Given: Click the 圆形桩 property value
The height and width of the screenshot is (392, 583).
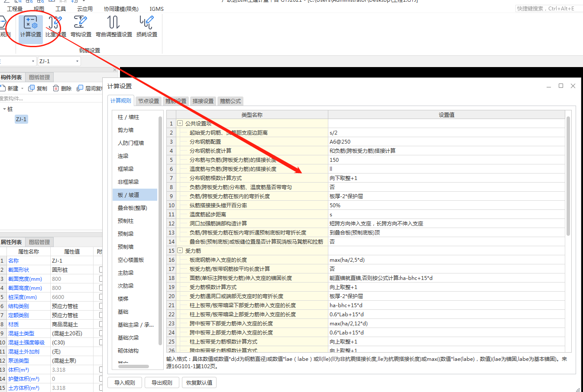Looking at the screenshot, I should pyautogui.click(x=72, y=270).
